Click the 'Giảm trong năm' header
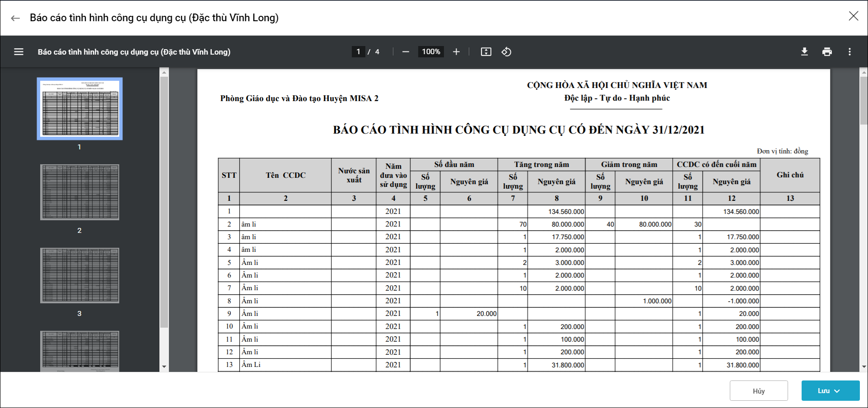 click(629, 165)
